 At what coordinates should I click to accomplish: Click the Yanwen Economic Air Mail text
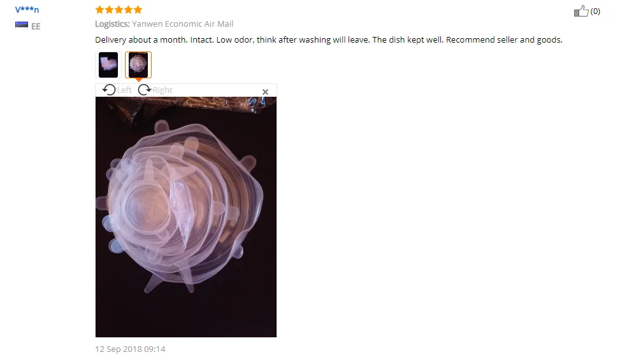pyautogui.click(x=183, y=24)
